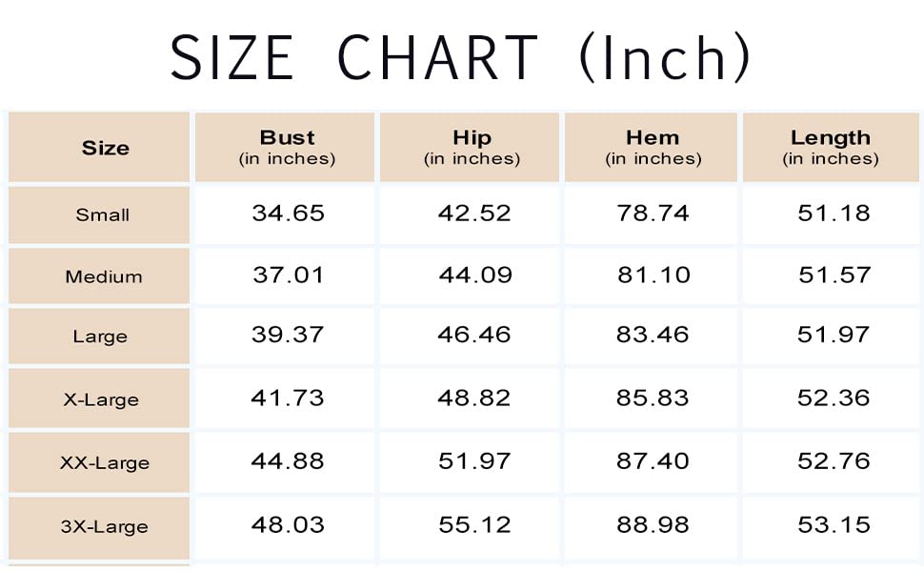This screenshot has width=924, height=572.
Task: Click the Medium size row label
Action: 103,277
